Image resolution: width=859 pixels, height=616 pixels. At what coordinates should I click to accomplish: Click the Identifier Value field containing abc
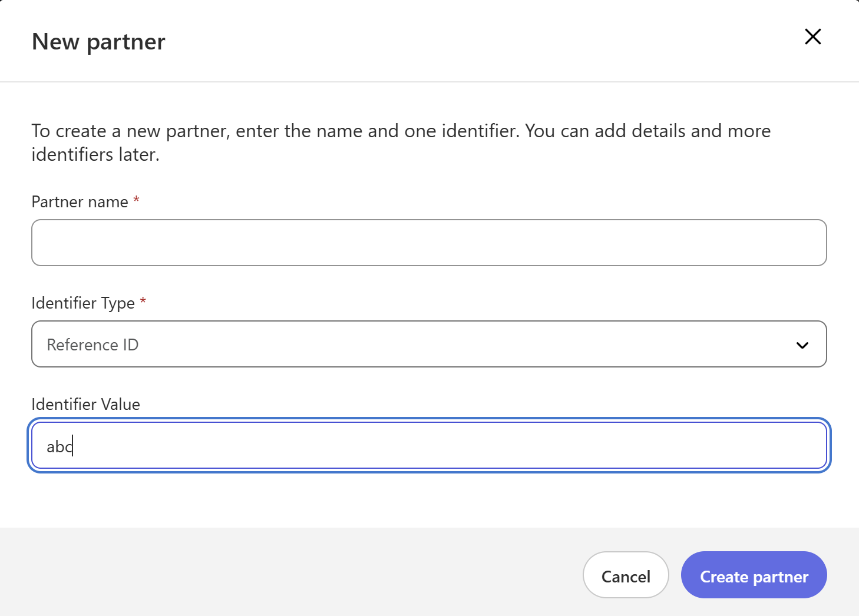point(429,445)
